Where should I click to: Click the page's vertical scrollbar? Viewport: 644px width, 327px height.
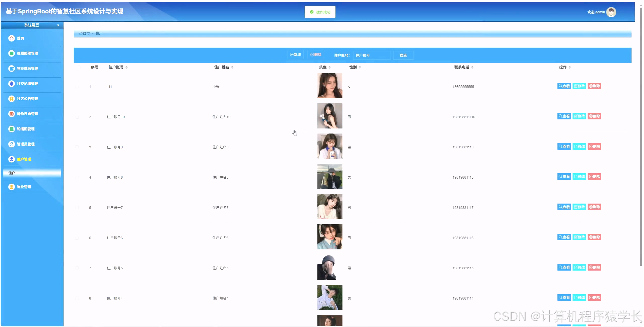(641, 136)
